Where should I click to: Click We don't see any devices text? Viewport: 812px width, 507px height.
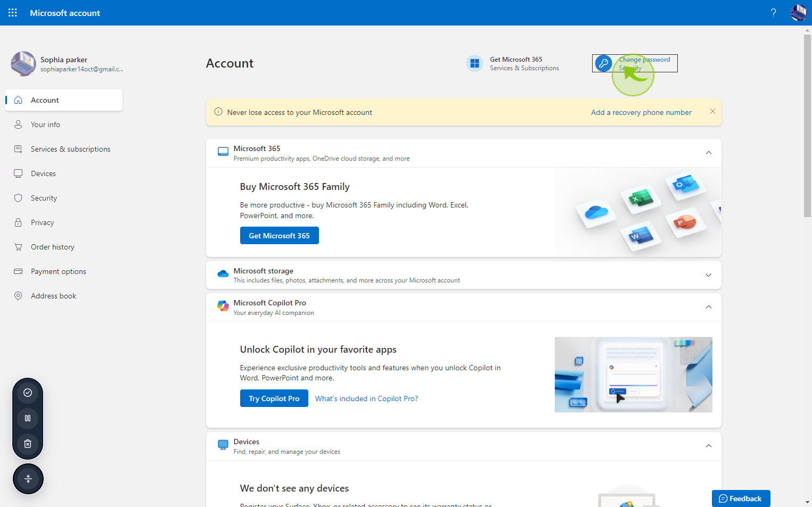point(294,488)
